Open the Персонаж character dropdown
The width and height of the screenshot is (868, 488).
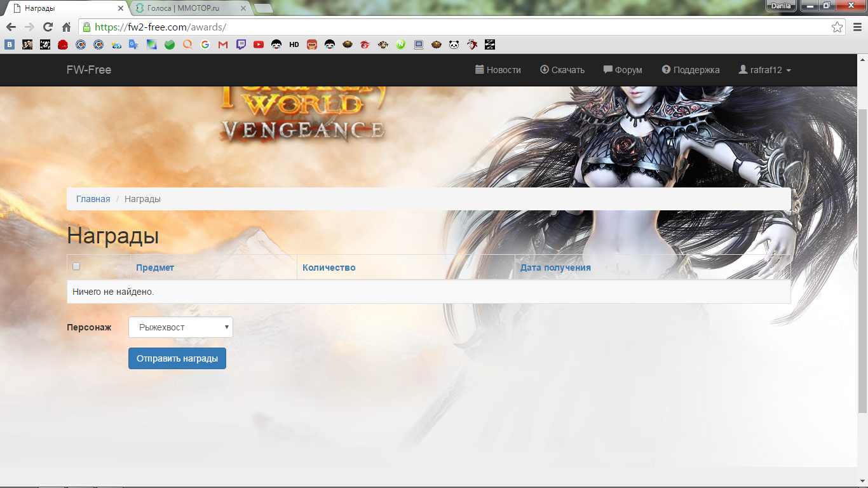point(180,327)
